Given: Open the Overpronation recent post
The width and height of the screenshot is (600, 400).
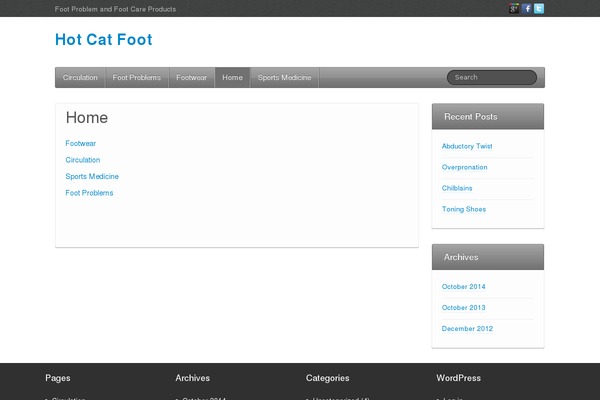Looking at the screenshot, I should click(465, 167).
